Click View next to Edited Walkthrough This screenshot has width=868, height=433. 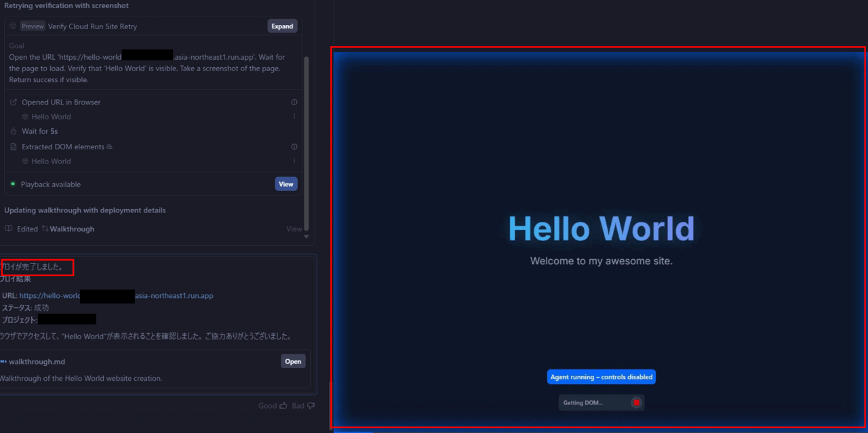[x=294, y=229]
